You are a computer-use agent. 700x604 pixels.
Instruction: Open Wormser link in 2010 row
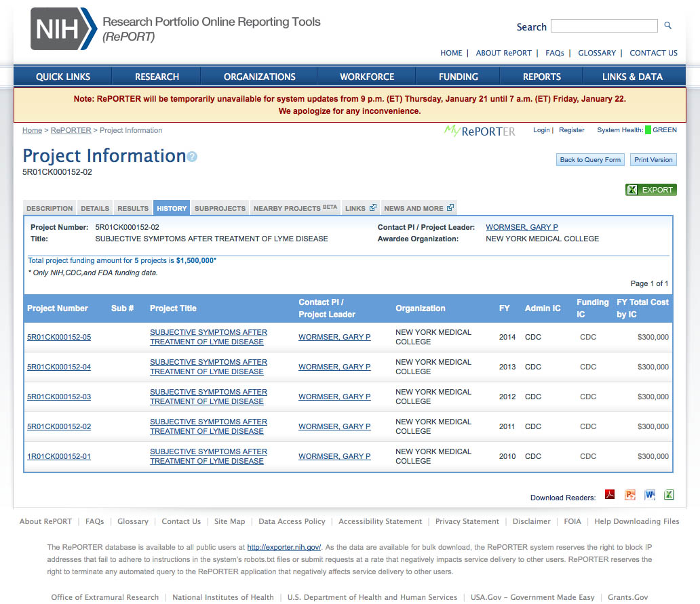pos(334,456)
